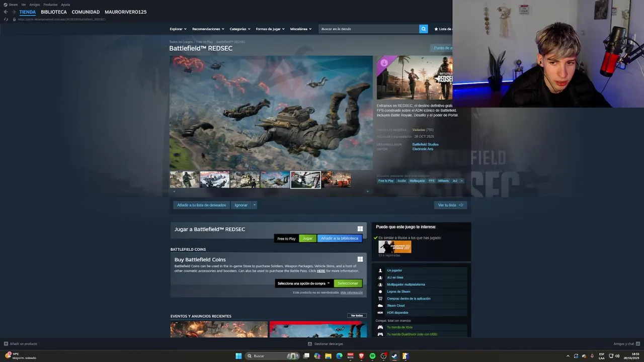644x362 pixels.
Task: Click the green Seleccionar button
Action: [348, 284]
